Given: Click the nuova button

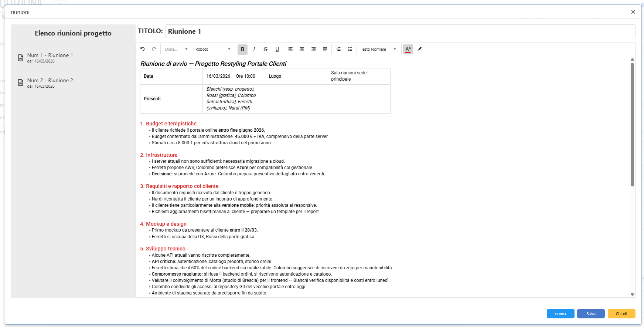Looking at the screenshot, I should tap(560, 314).
